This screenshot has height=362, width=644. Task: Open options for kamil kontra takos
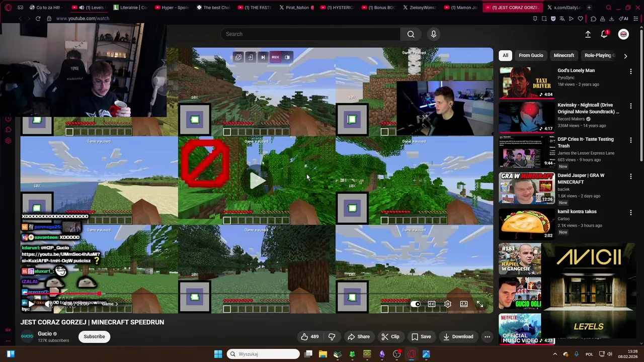[630, 212]
